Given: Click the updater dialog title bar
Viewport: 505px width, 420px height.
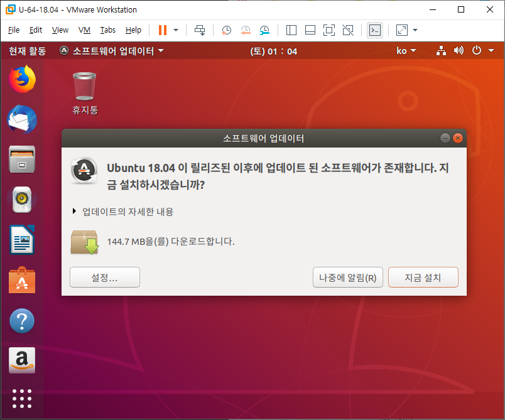Looking at the screenshot, I should 264,138.
